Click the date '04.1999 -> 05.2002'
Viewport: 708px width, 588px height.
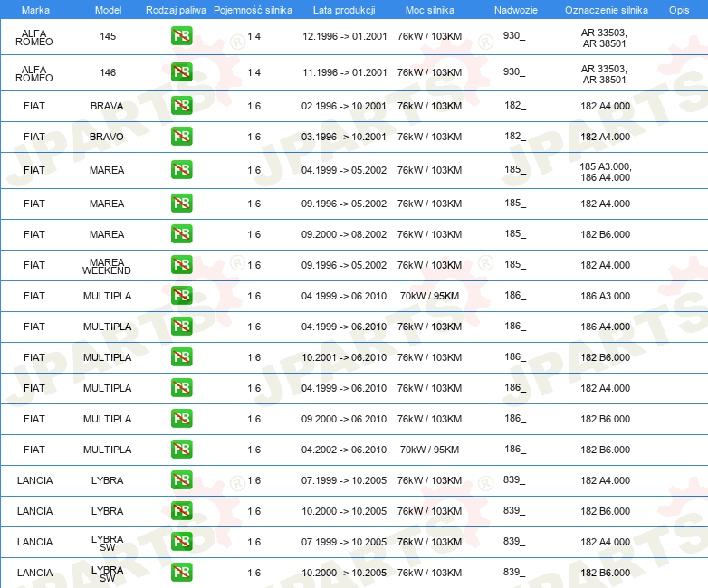point(344,170)
